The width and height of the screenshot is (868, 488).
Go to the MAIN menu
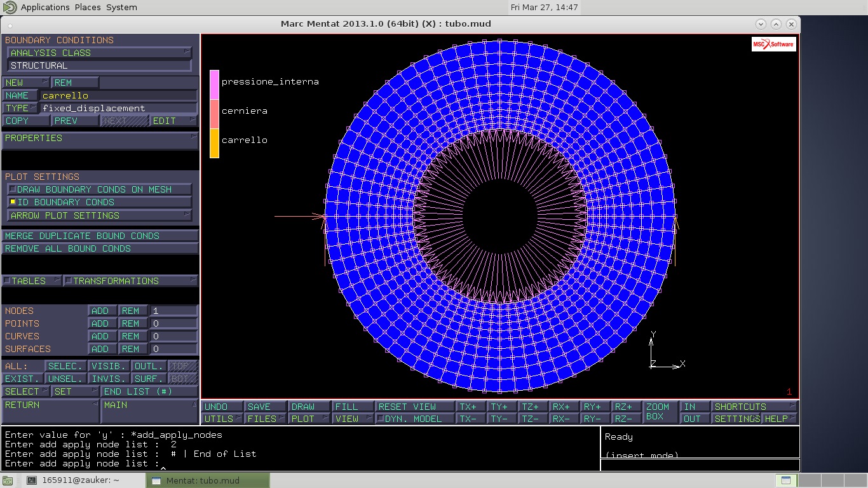tap(149, 410)
